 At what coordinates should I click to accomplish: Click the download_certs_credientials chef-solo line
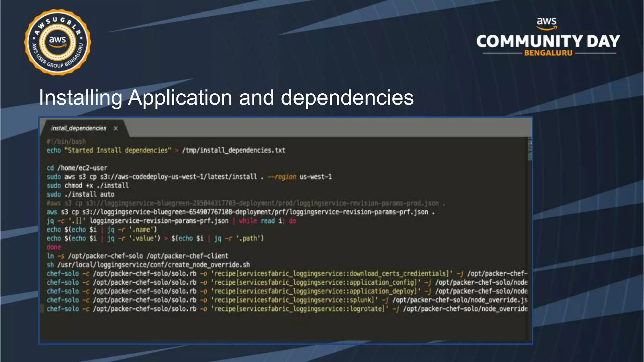tap(287, 273)
